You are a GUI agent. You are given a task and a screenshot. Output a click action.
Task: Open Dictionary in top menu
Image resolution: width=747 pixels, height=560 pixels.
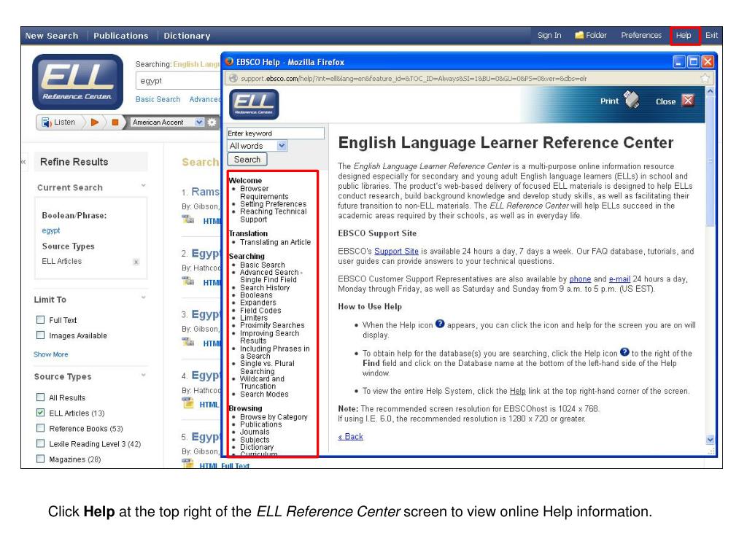tap(187, 36)
